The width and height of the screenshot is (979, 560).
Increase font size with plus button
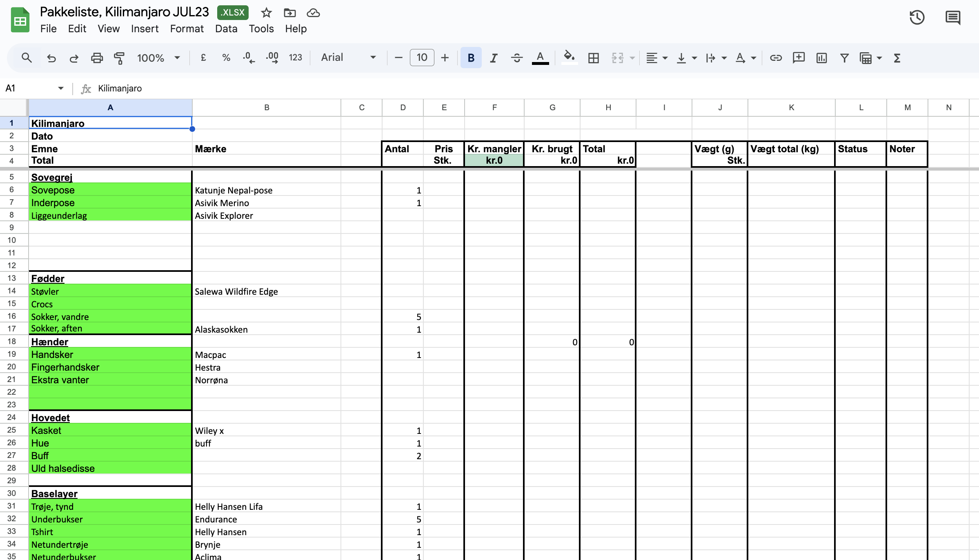coord(445,58)
